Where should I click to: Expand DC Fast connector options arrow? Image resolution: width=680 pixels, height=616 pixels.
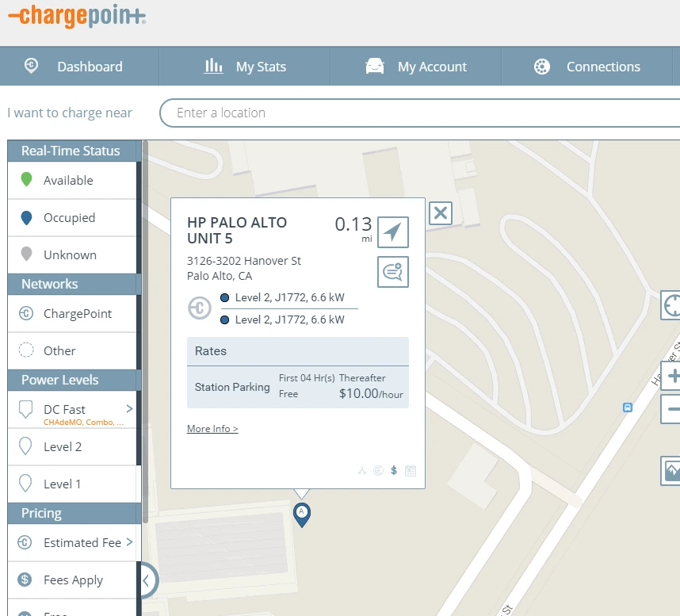[129, 408]
